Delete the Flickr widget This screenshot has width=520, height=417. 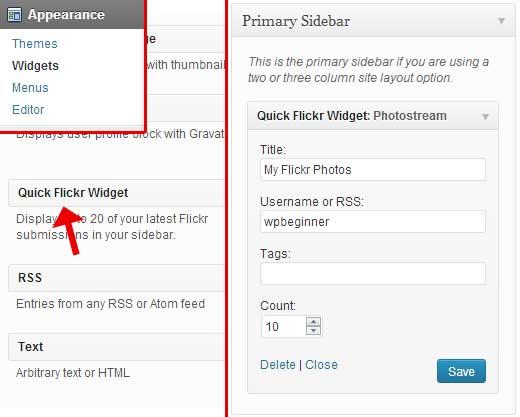pyautogui.click(x=278, y=365)
